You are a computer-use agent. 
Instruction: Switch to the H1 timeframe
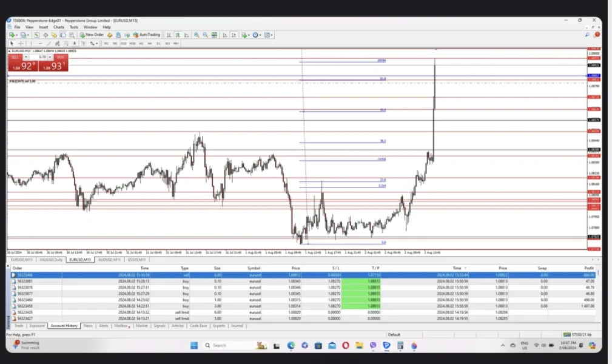[141, 44]
